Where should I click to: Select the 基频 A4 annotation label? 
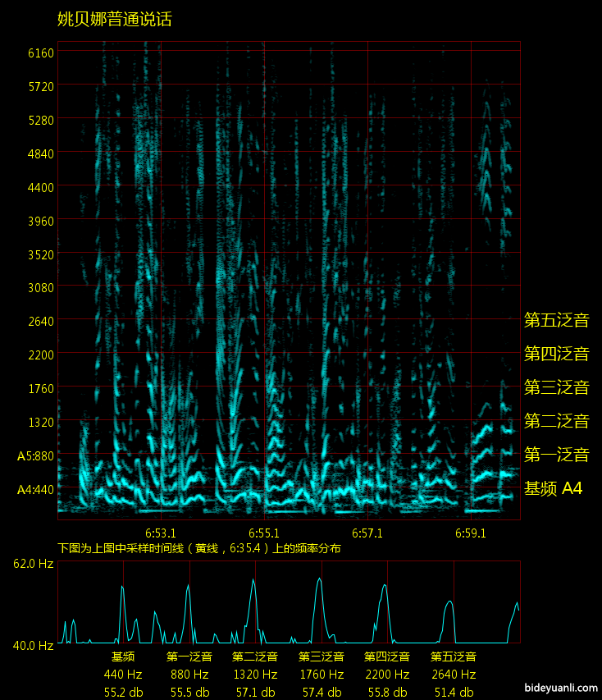click(554, 488)
